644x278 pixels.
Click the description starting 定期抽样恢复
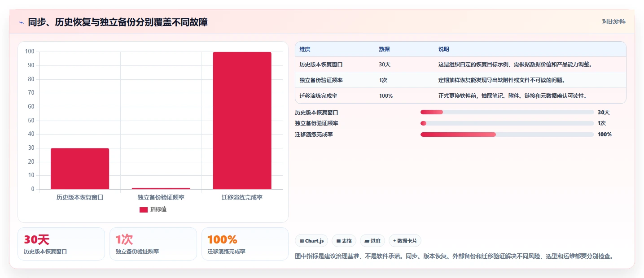pyautogui.click(x=501, y=80)
